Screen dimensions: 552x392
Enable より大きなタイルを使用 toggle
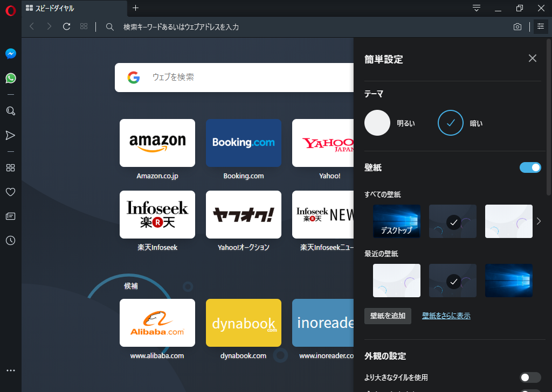pos(530,377)
